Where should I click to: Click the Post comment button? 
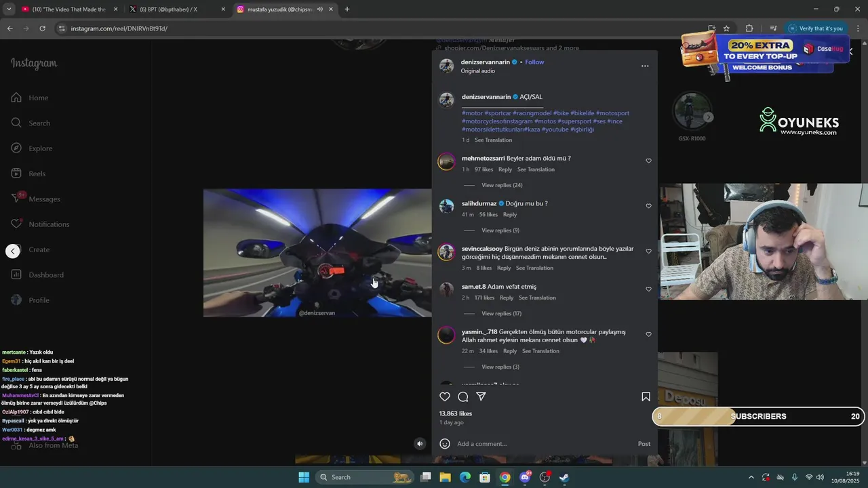(644, 444)
